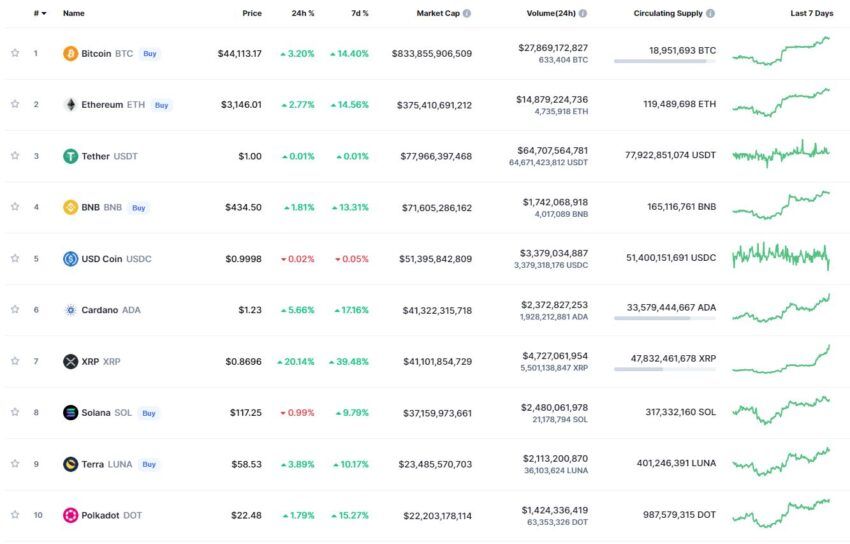Open the Circulating Supply info icon

pyautogui.click(x=710, y=13)
